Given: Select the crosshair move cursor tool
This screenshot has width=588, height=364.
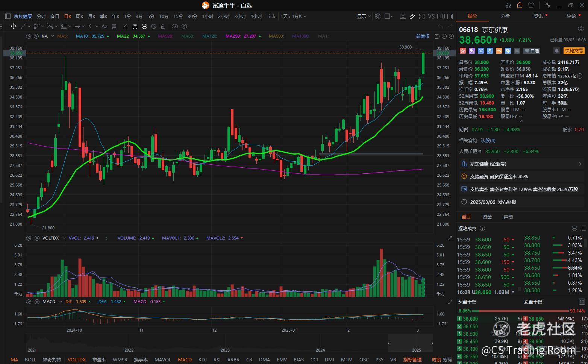Looking at the screenshot, I should [14, 26].
